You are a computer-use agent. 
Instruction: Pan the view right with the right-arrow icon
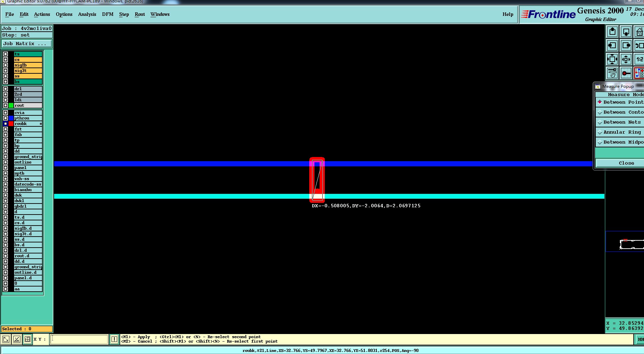626,45
